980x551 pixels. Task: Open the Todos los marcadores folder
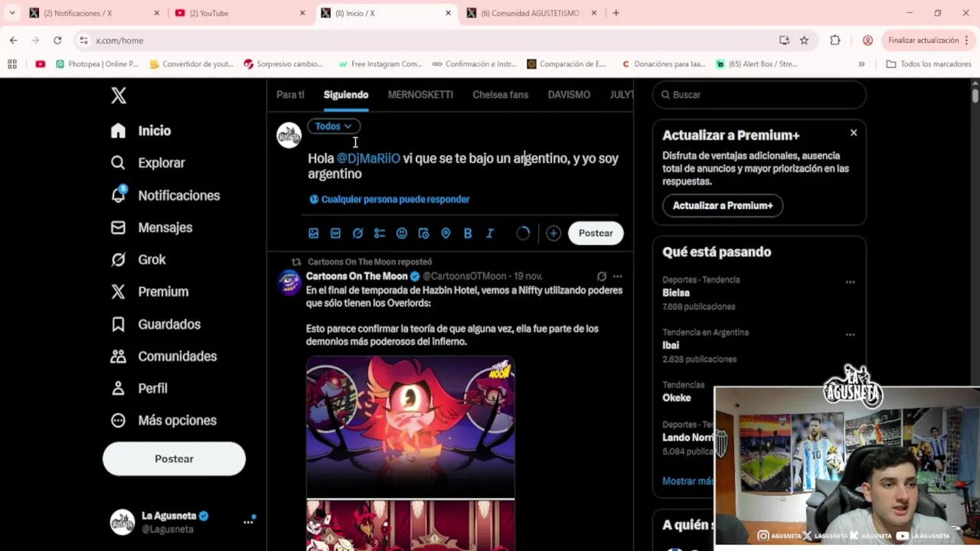click(928, 64)
